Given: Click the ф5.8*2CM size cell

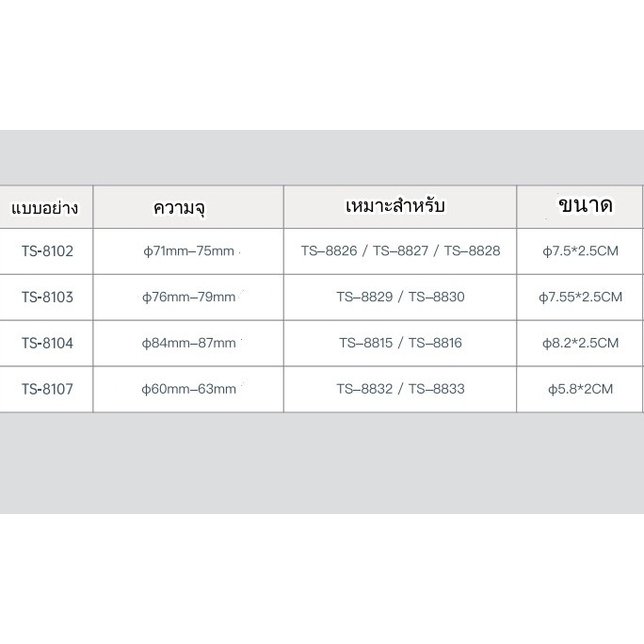Looking at the screenshot, I should click(x=580, y=389).
